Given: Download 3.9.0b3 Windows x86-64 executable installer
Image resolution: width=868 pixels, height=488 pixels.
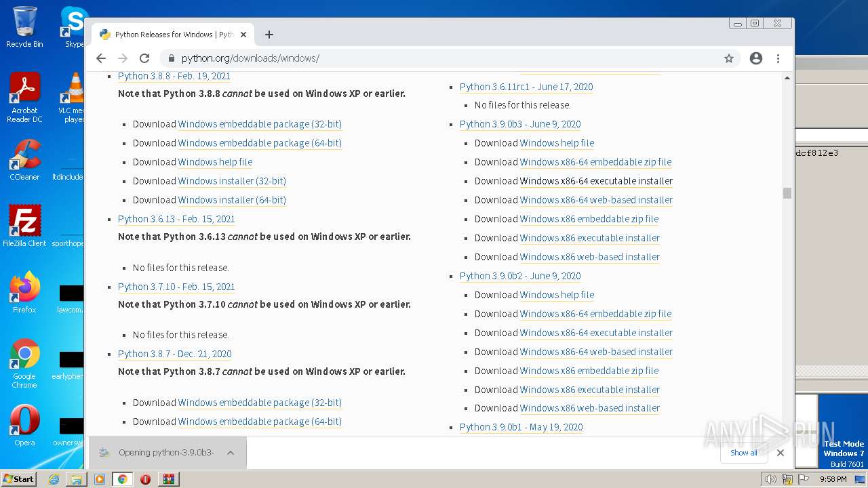Looking at the screenshot, I should click(596, 181).
